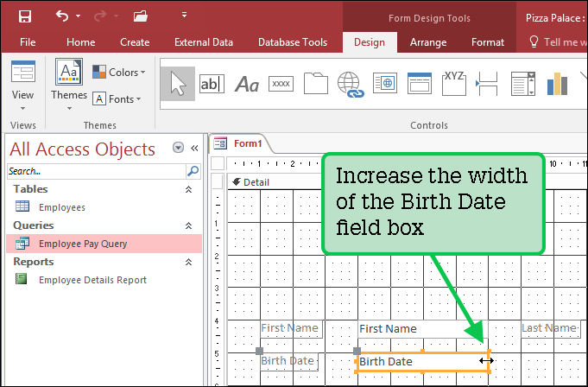588x387 pixels.
Task: Click the navigation pane Search box
Action: [97, 171]
